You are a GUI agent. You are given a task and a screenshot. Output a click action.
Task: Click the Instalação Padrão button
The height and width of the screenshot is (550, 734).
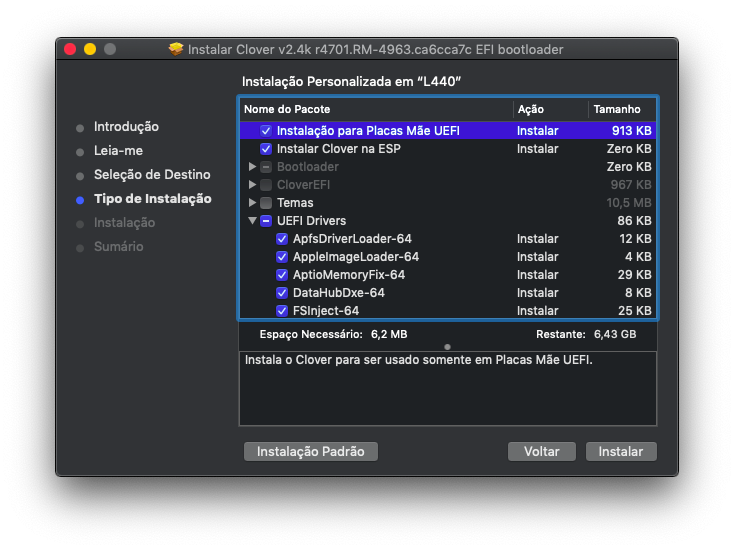(x=310, y=451)
